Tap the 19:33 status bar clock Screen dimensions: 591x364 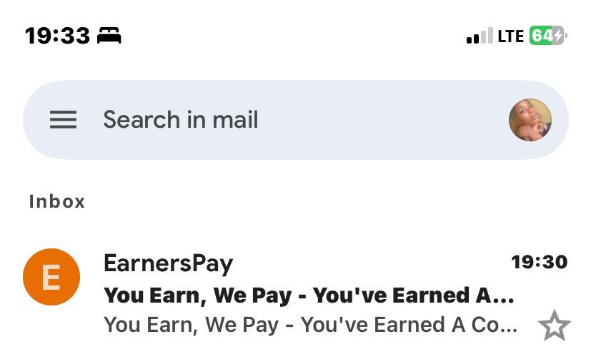[57, 36]
